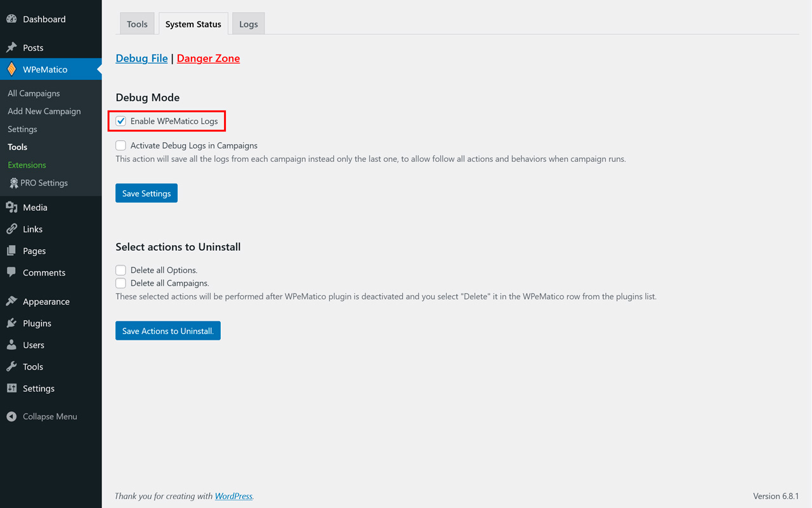The height and width of the screenshot is (508, 812).
Task: Click the Settings sliders icon
Action: tap(11, 388)
